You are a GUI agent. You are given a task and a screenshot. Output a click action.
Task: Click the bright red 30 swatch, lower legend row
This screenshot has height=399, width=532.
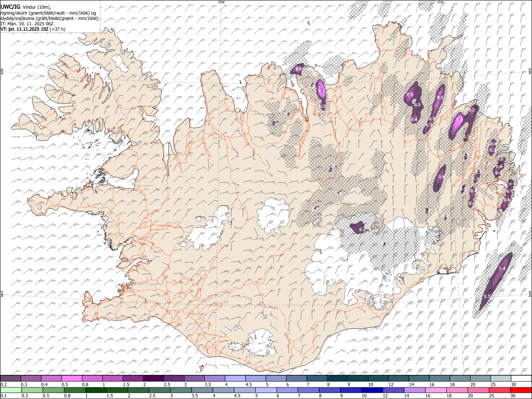point(520,390)
